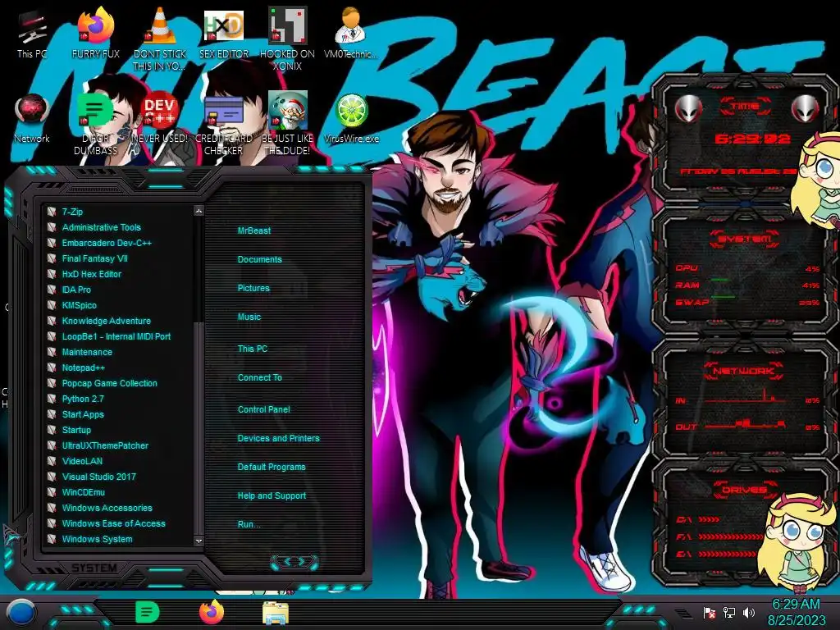The image size is (840, 630).
Task: Expand the Embarcadero Dev-C++ folder
Action: click(x=107, y=243)
